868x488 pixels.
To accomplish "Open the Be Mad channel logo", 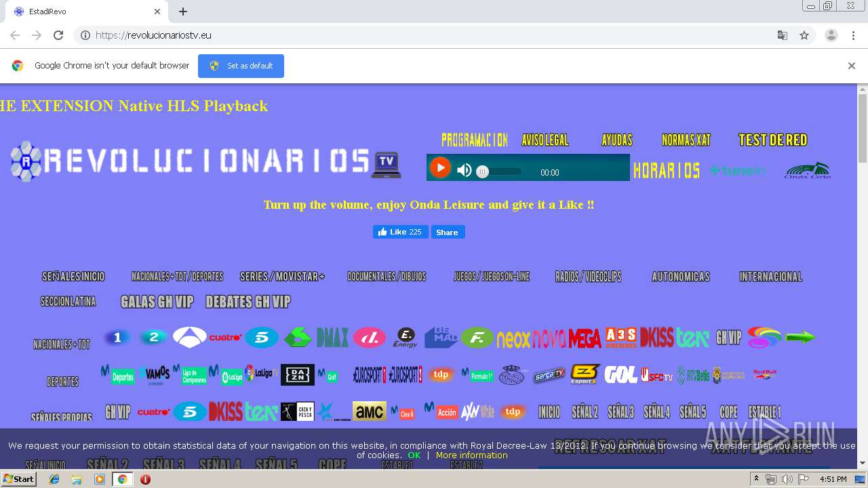I will (x=441, y=337).
